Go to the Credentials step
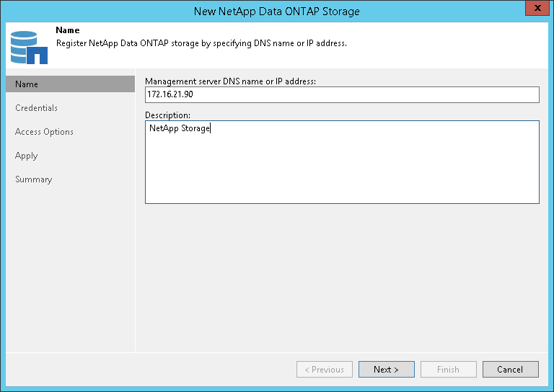The width and height of the screenshot is (554, 392). click(x=36, y=108)
